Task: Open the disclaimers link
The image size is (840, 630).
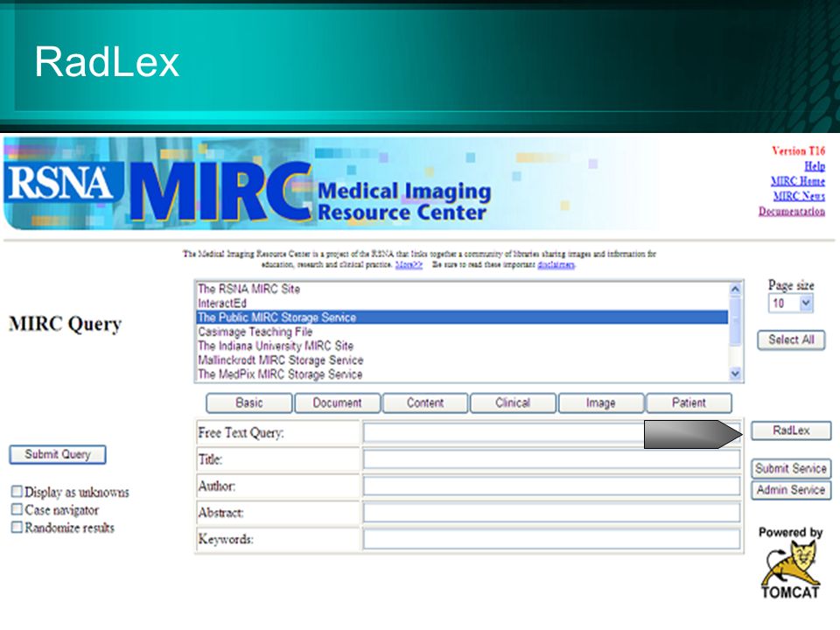Action: pyautogui.click(x=556, y=264)
